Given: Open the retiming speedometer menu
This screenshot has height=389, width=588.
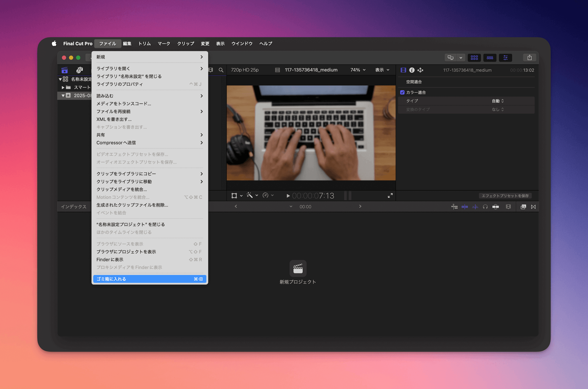Looking at the screenshot, I should [268, 195].
